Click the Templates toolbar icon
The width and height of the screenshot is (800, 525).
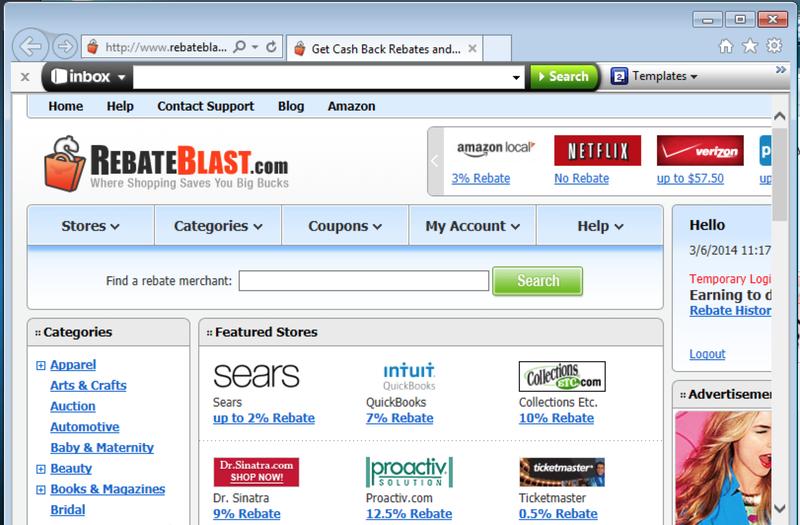[619, 77]
